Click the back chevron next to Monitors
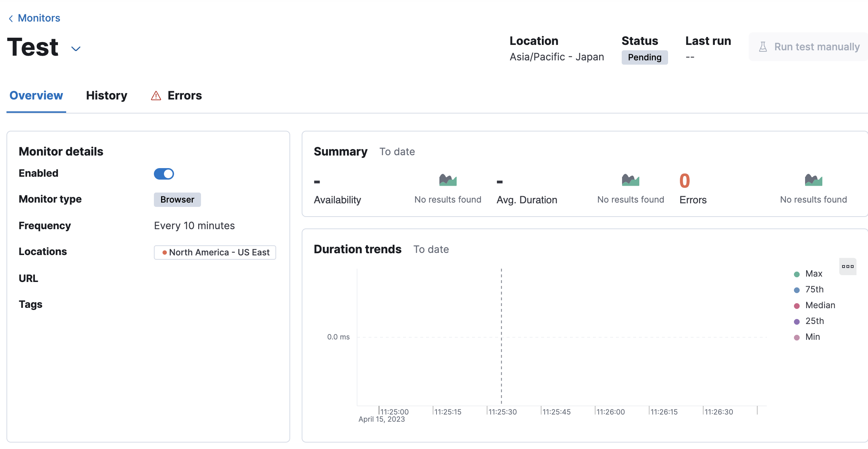 pos(10,18)
